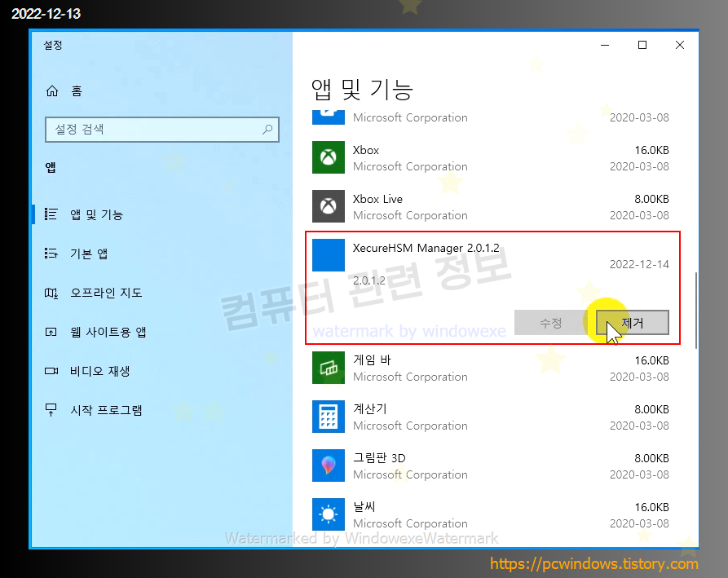Focus the 설정 검색 search field
728x578 pixels.
162,129
